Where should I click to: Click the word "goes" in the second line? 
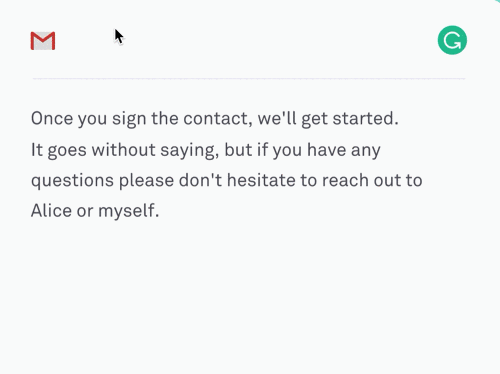tap(67, 150)
